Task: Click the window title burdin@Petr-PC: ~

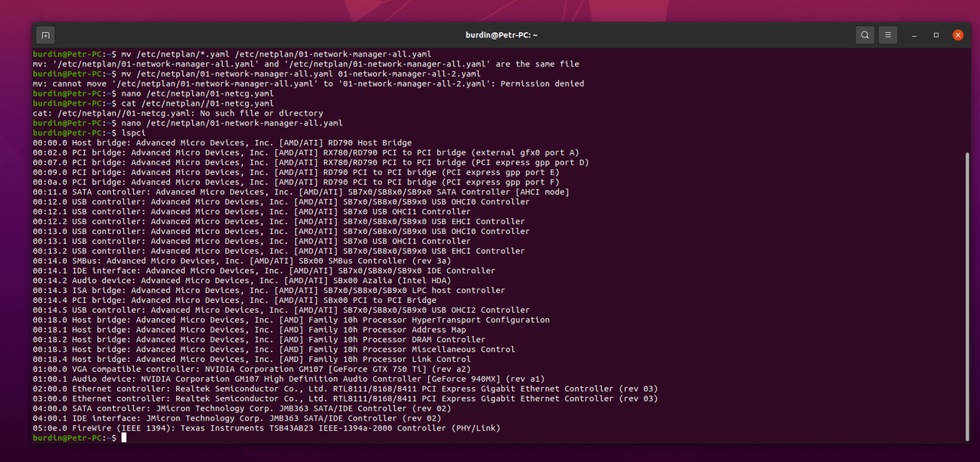Action: click(501, 35)
